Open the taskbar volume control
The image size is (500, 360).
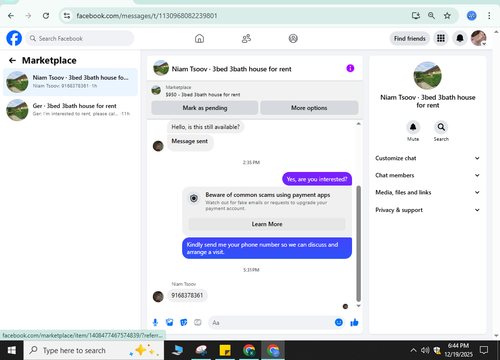click(x=425, y=350)
